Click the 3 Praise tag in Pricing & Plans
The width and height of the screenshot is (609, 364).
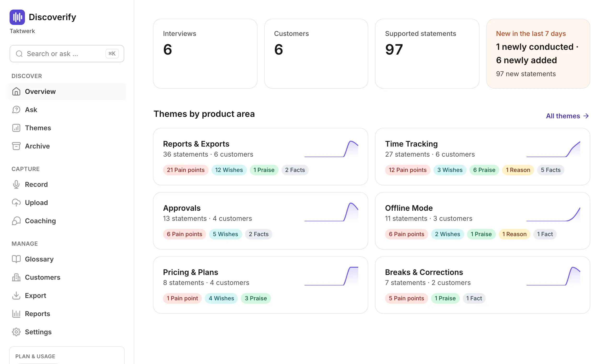[256, 299]
